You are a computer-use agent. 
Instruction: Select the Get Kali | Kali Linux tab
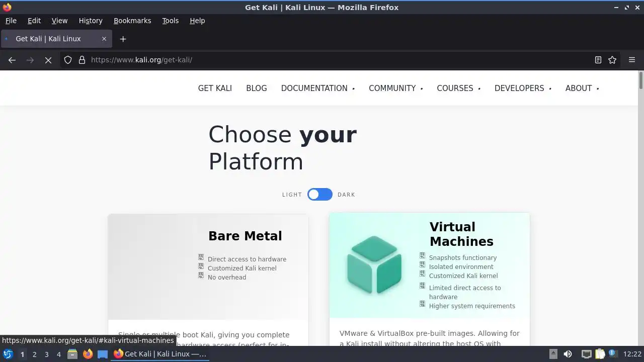(x=55, y=39)
